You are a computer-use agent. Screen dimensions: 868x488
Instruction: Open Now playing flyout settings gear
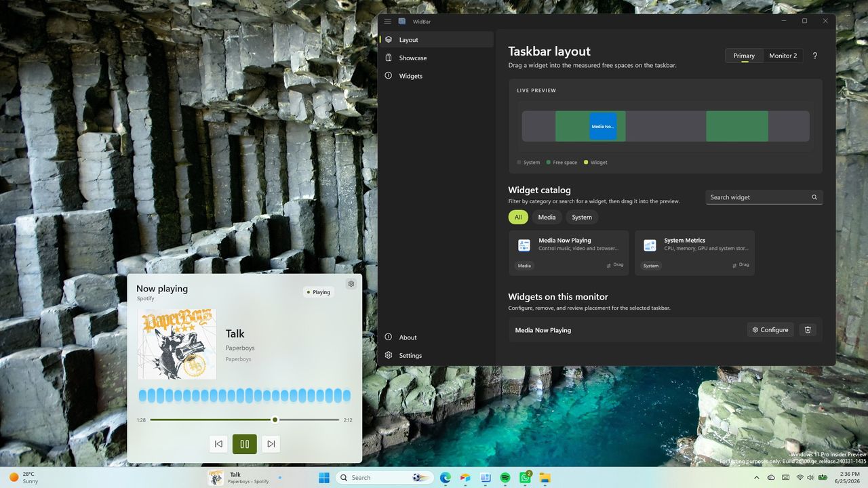351,284
